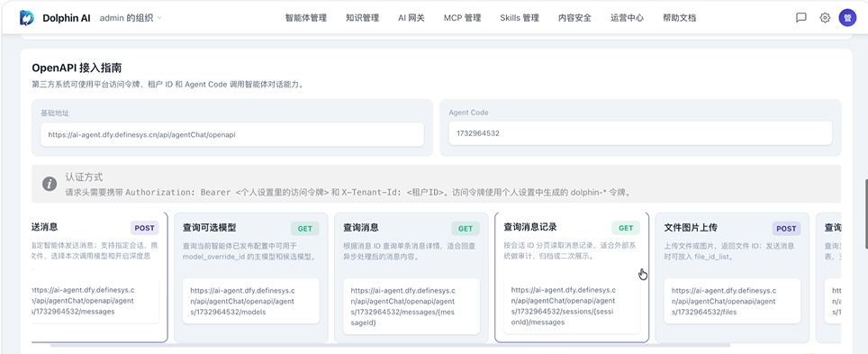Click the models endpoint URL box

point(251,301)
